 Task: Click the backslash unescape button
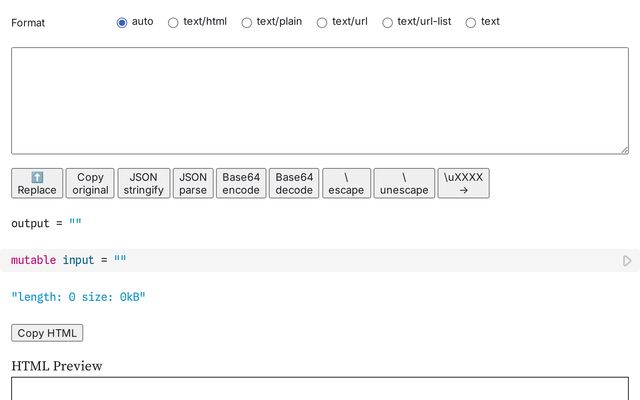(x=404, y=183)
